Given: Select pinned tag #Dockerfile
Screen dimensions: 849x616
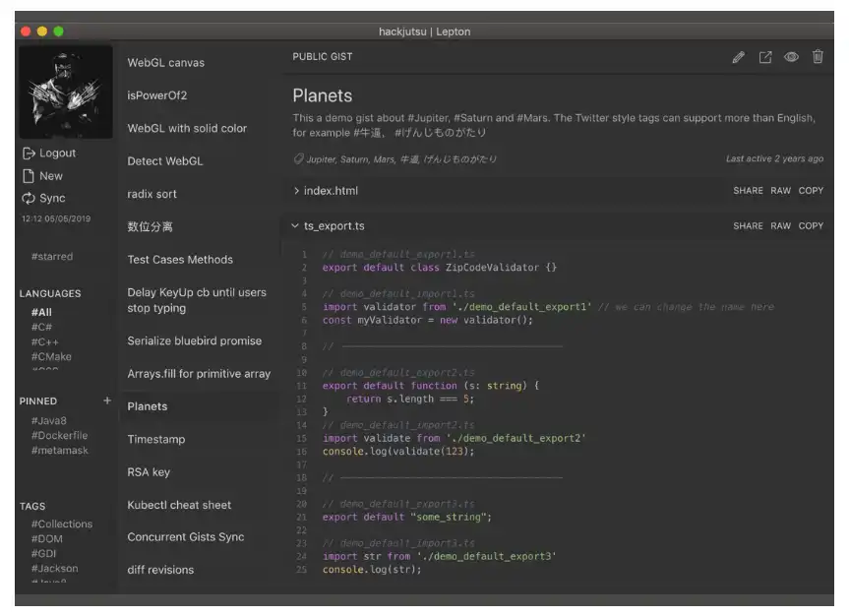Looking at the screenshot, I should pos(59,435).
